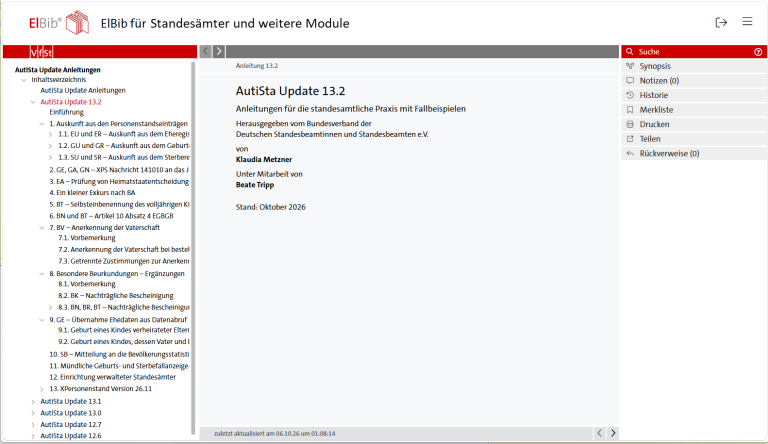Viewport: 768px width, 444px height.
Task: Open AutiSta Update Anleitungen tree entry
Action: point(83,91)
